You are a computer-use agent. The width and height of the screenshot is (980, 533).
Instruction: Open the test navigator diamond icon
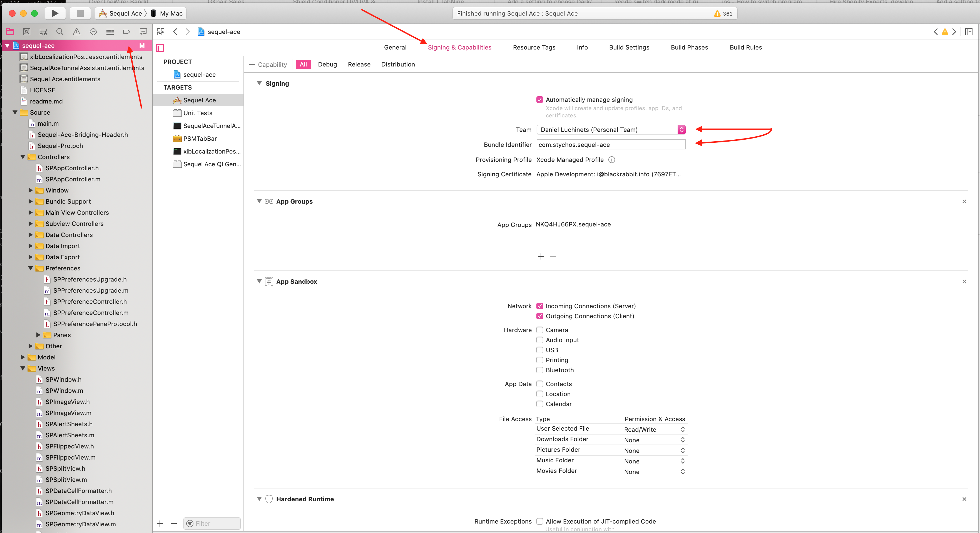pyautogui.click(x=93, y=32)
